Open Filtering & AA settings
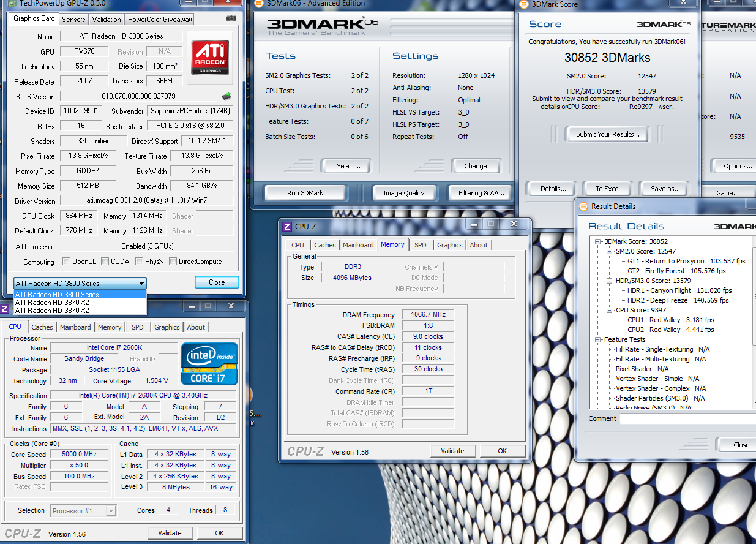The image size is (756, 544). click(481, 193)
